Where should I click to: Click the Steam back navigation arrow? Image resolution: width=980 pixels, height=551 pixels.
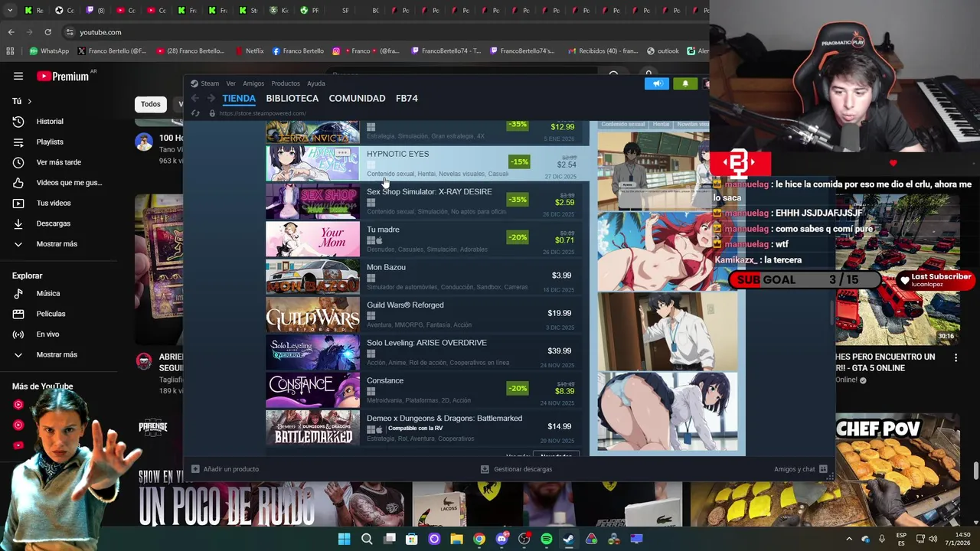195,98
